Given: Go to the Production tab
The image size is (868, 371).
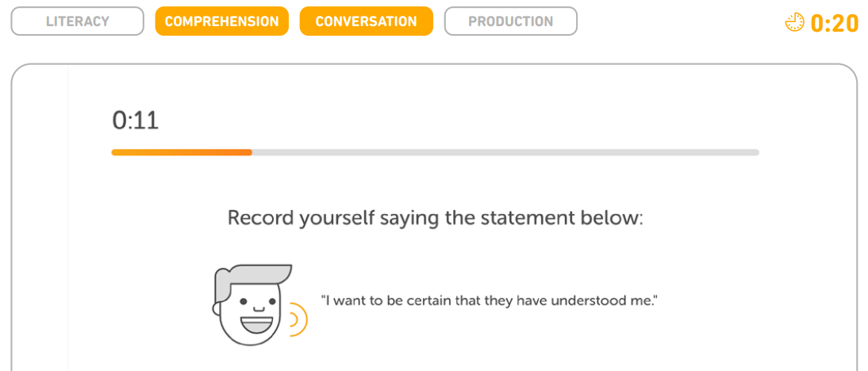Looking at the screenshot, I should coord(510,21).
